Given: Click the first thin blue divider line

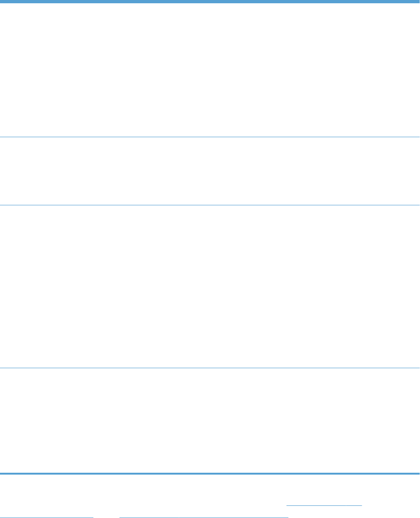Looking at the screenshot, I should pyautogui.click(x=210, y=137).
